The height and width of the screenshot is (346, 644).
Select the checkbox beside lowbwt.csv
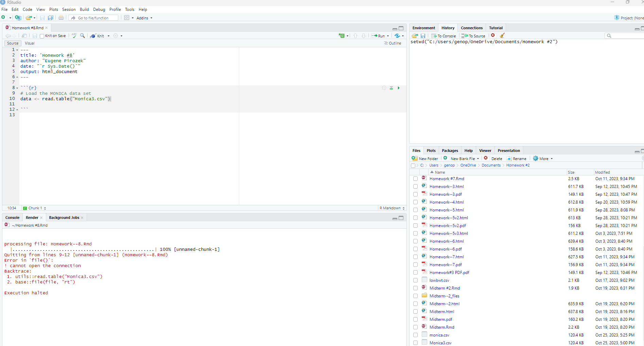point(415,280)
